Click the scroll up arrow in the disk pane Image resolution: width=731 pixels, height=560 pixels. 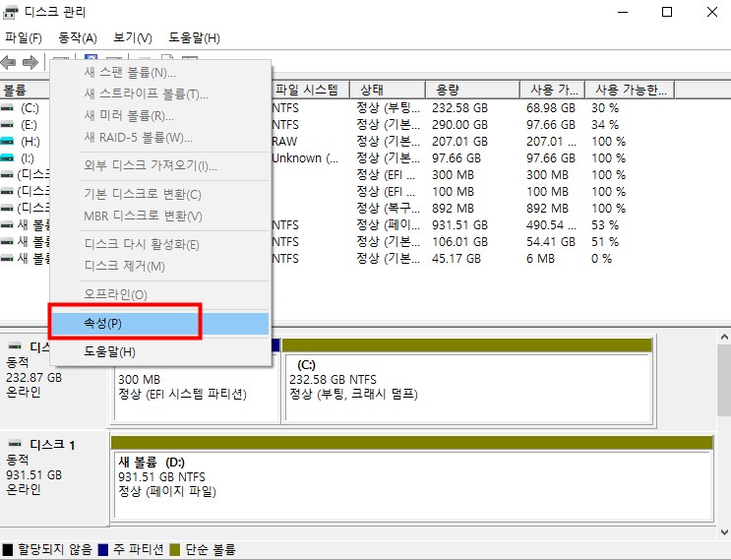tap(724, 337)
